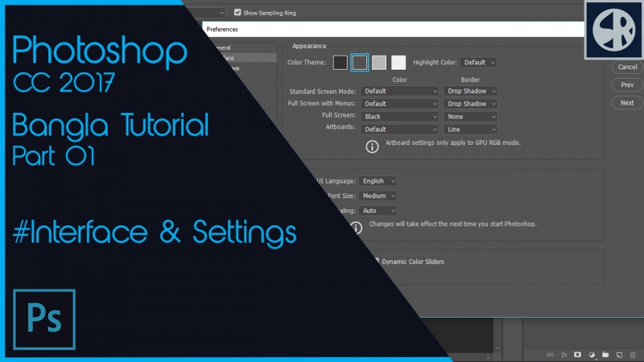Open Standard Screen Mode border dropdown
This screenshot has height=362, width=644.
[471, 91]
